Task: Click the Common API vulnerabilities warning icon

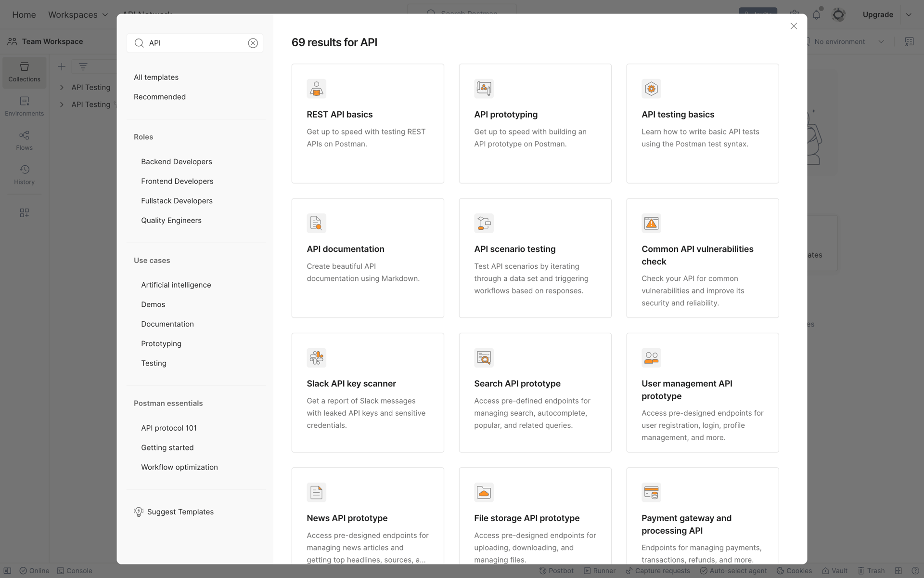Action: tap(651, 223)
